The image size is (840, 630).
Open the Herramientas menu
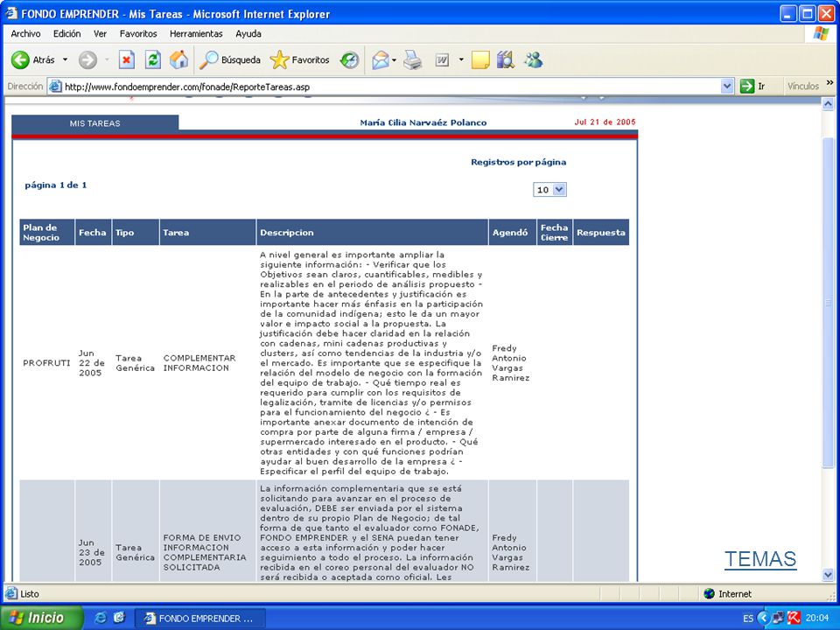pyautogui.click(x=196, y=34)
